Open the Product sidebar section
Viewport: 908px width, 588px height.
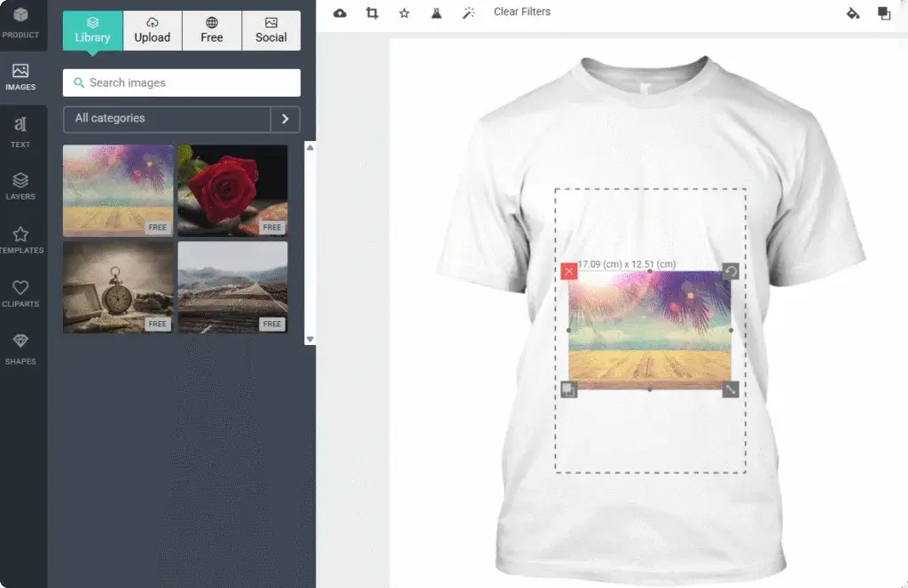21,23
